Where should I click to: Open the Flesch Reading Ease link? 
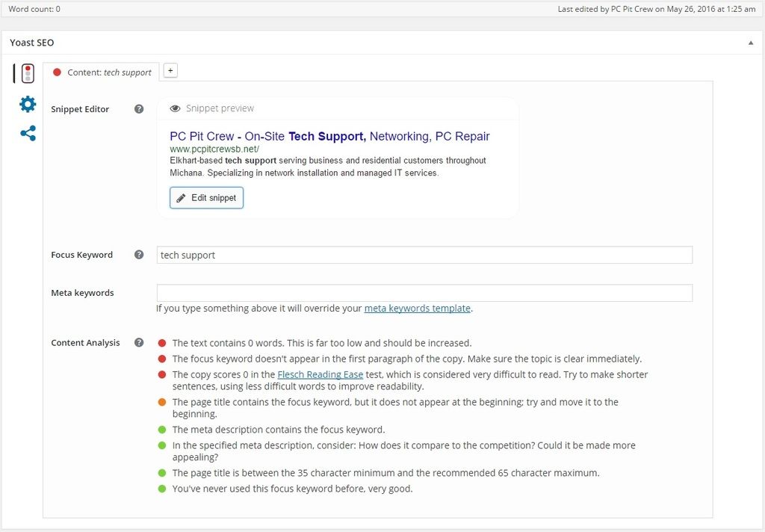(320, 374)
